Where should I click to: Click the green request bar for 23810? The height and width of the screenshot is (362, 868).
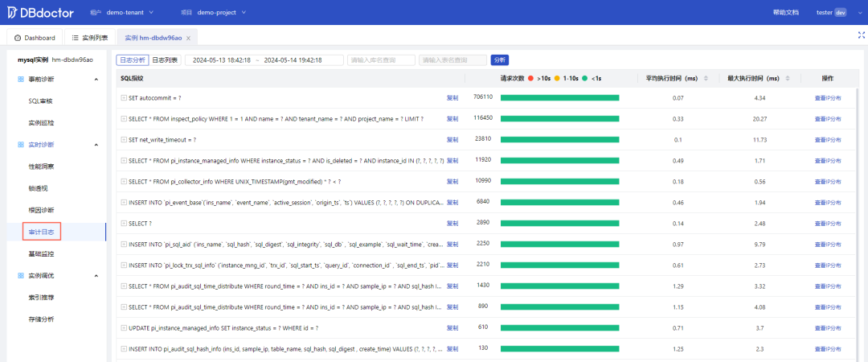559,140
